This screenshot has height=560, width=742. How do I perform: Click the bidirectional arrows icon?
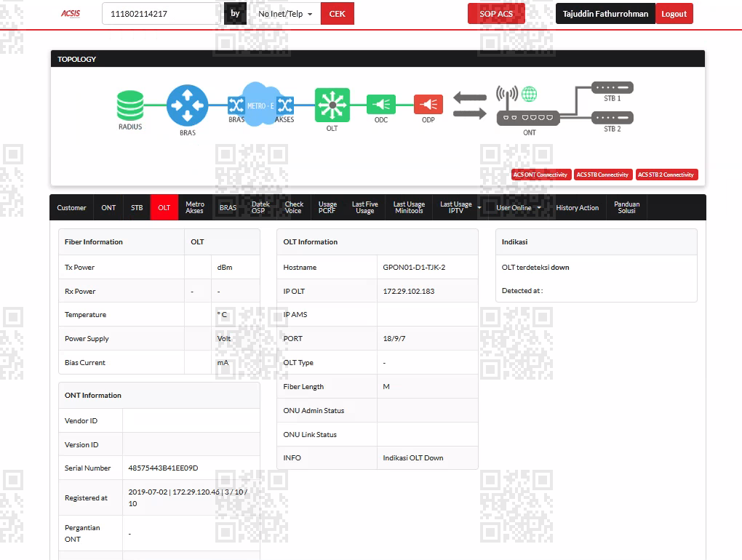point(469,105)
